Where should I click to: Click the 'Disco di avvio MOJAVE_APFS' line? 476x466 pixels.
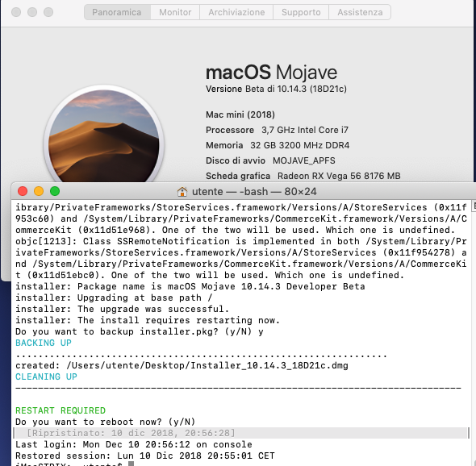[x=270, y=160]
